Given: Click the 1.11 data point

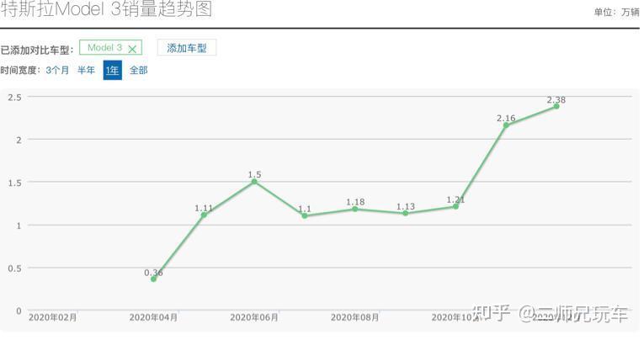Looking at the screenshot, I should 204,215.
